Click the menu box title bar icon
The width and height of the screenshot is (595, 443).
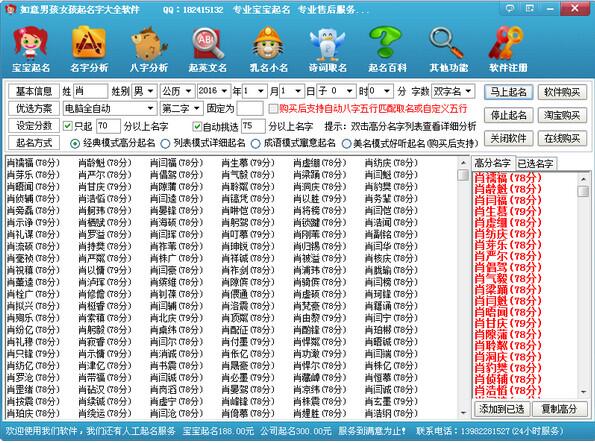click(530, 8)
